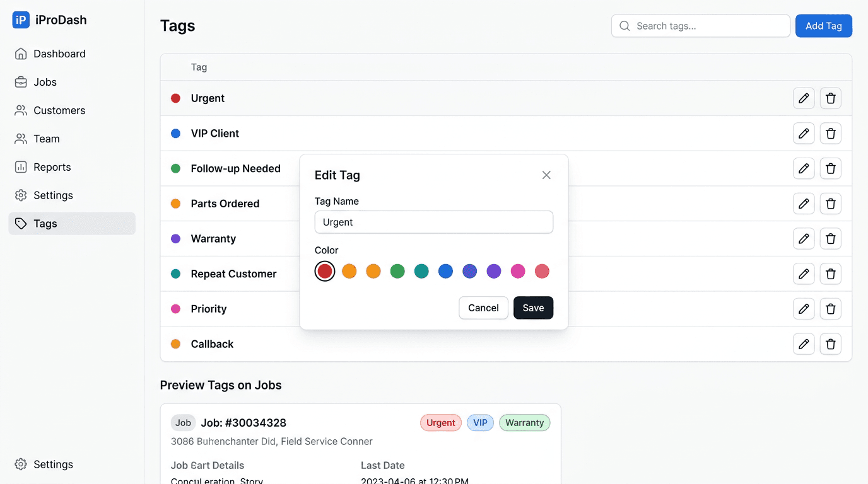868x484 pixels.
Task: Click the Search tags input field
Action: 700,26
